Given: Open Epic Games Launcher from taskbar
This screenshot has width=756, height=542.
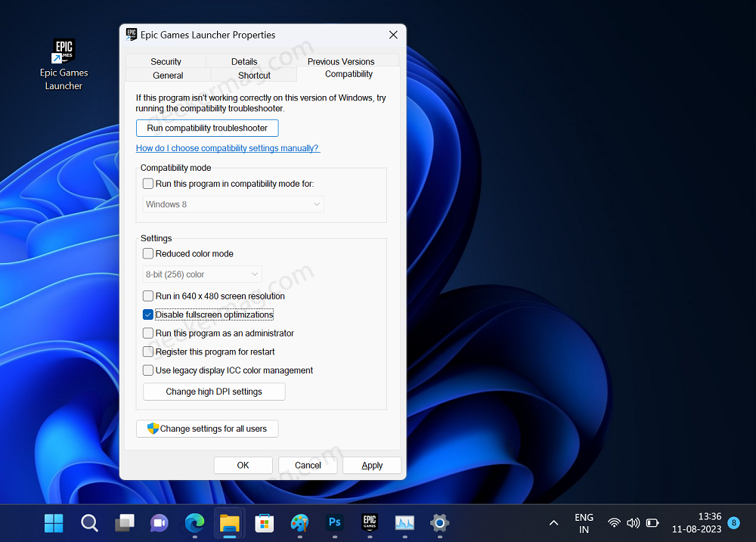Looking at the screenshot, I should point(370,522).
